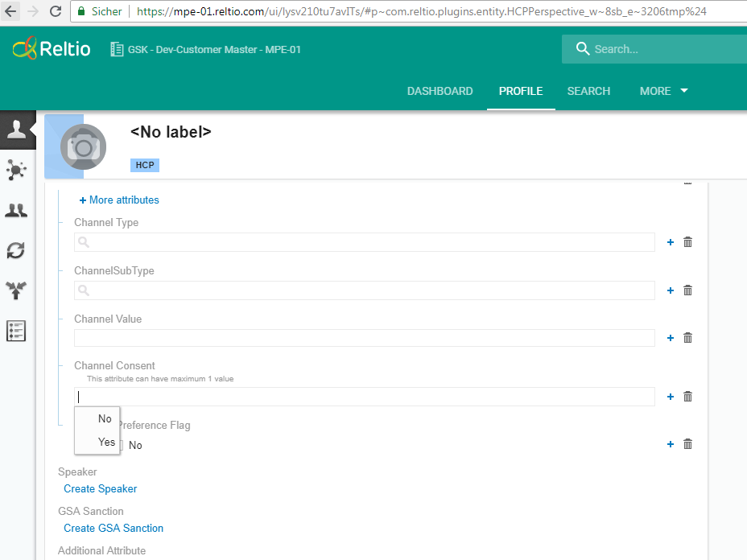
Task: Click the tenant list icon beside GSK
Action: tap(117, 49)
